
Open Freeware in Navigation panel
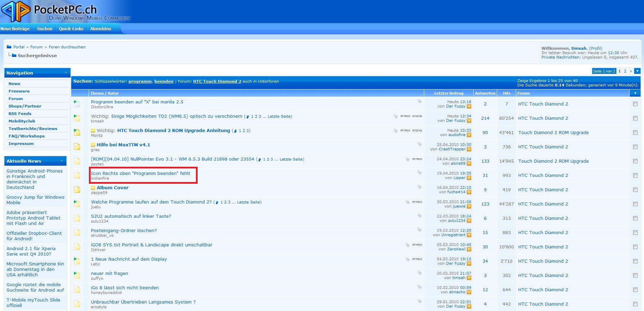tap(19, 91)
